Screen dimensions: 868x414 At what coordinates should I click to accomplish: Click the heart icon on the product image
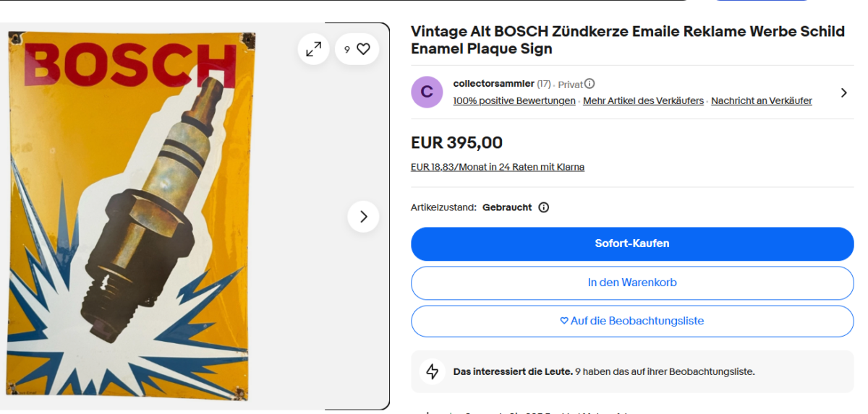363,49
